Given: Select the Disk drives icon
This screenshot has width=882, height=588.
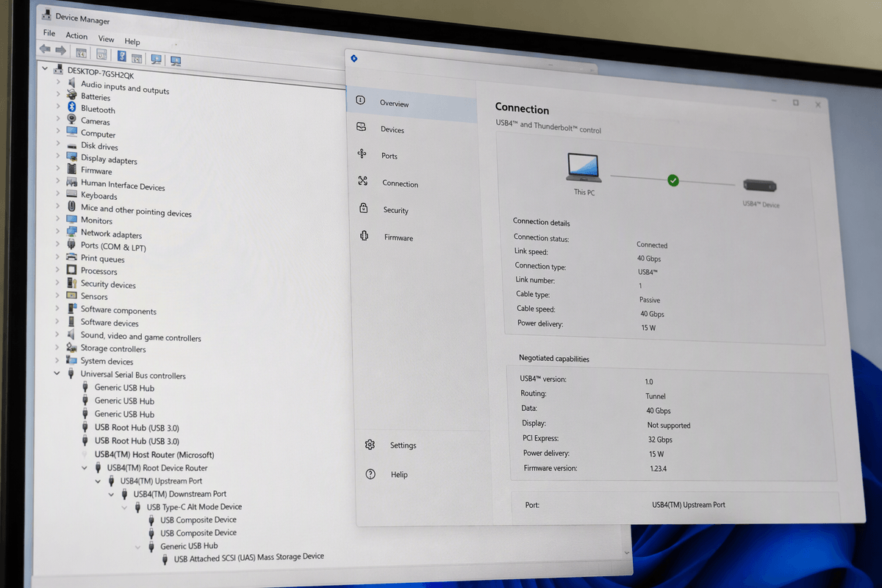Looking at the screenshot, I should tap(72, 145).
